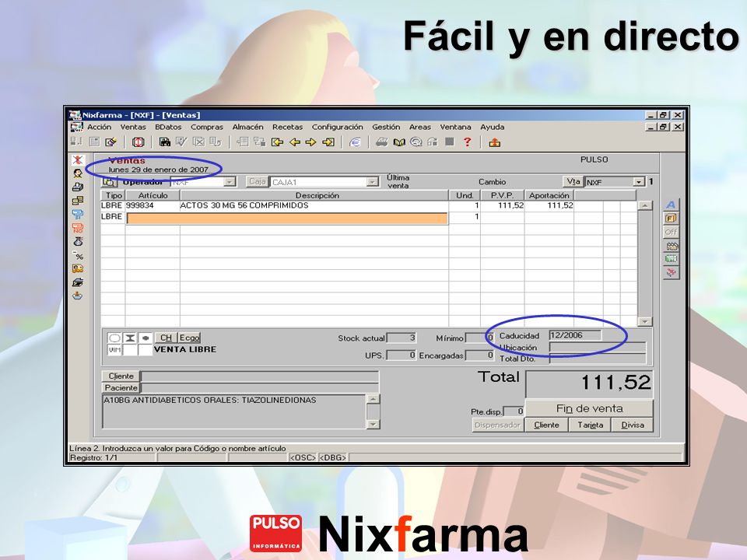Click the orange article code input field
The width and height of the screenshot is (747, 560).
tap(287, 218)
